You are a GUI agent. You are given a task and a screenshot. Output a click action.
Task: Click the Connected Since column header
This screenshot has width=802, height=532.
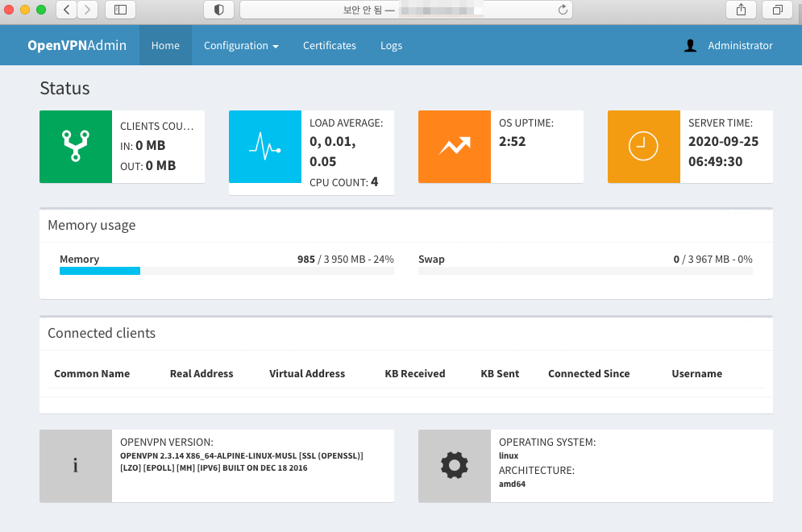click(x=588, y=374)
